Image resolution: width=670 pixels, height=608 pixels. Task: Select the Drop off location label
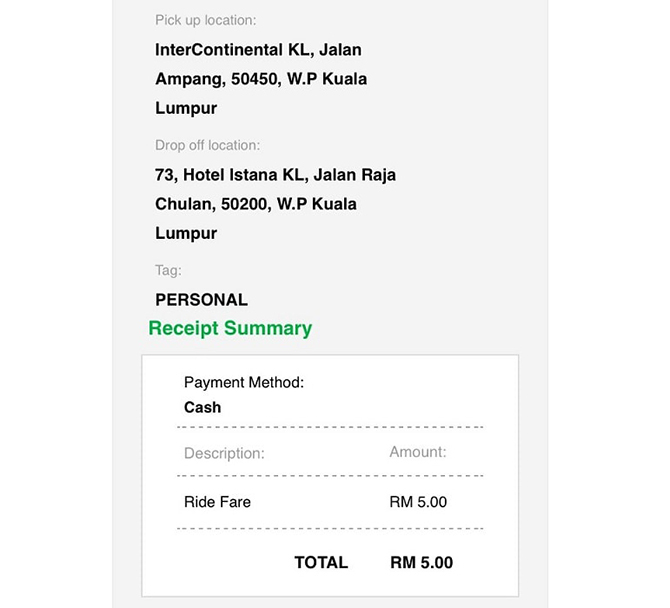pyautogui.click(x=207, y=145)
